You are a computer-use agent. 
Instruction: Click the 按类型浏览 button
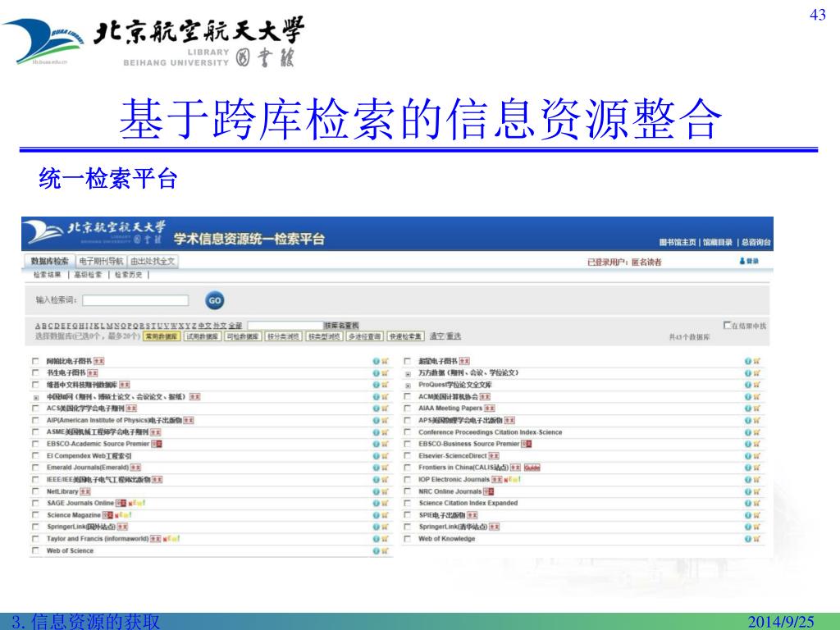[324, 336]
